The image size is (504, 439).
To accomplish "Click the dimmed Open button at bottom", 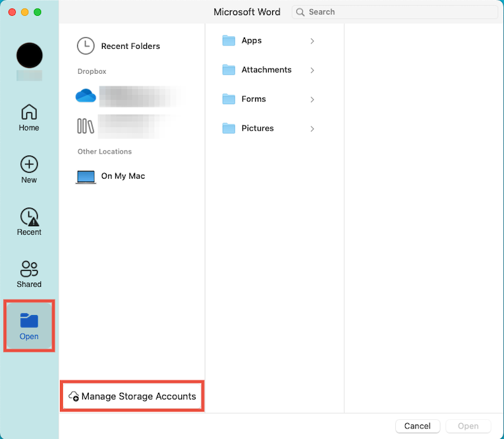I will (x=468, y=426).
